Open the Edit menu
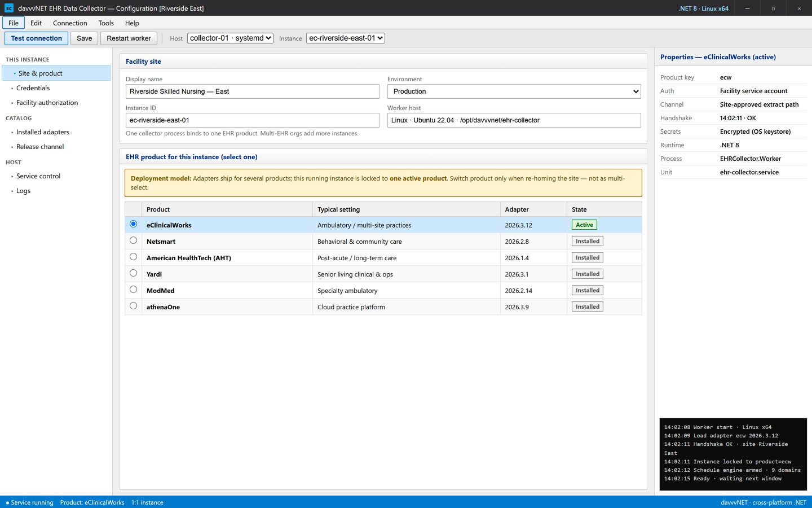Viewport: 812px width, 508px height. 36,23
